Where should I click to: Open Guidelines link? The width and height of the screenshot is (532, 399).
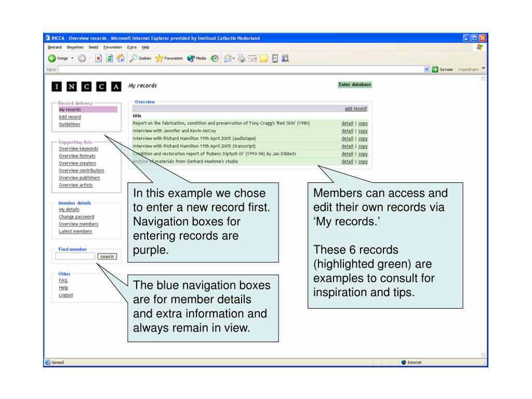pos(70,124)
